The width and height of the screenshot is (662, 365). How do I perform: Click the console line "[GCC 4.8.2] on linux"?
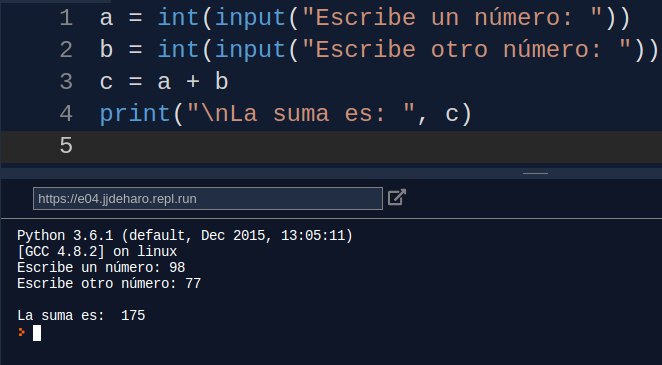[x=97, y=251]
